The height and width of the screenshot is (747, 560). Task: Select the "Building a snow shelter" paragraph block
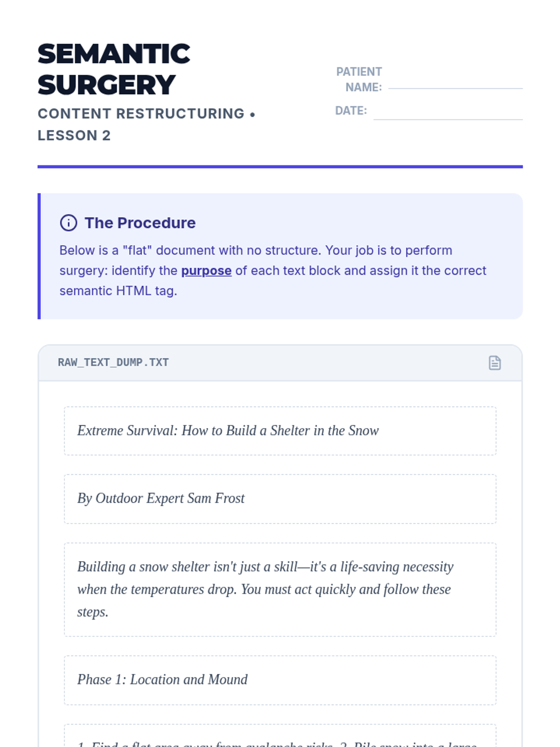(280, 589)
